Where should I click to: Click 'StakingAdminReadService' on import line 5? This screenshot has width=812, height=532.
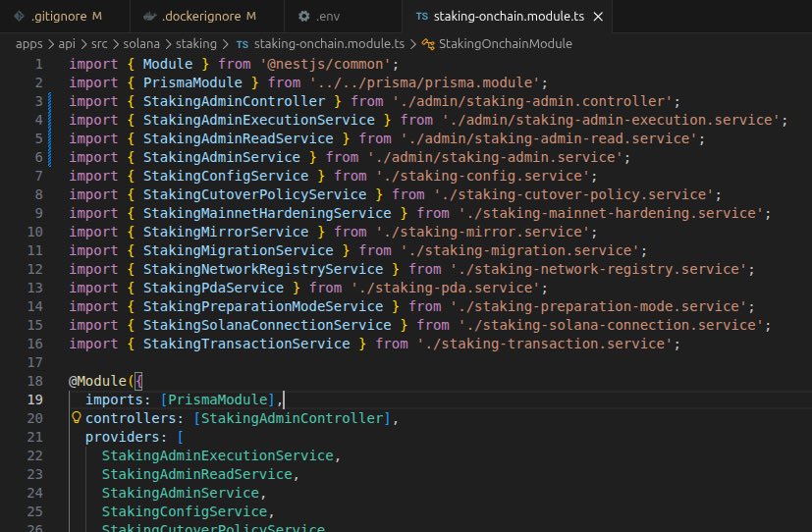(239, 138)
